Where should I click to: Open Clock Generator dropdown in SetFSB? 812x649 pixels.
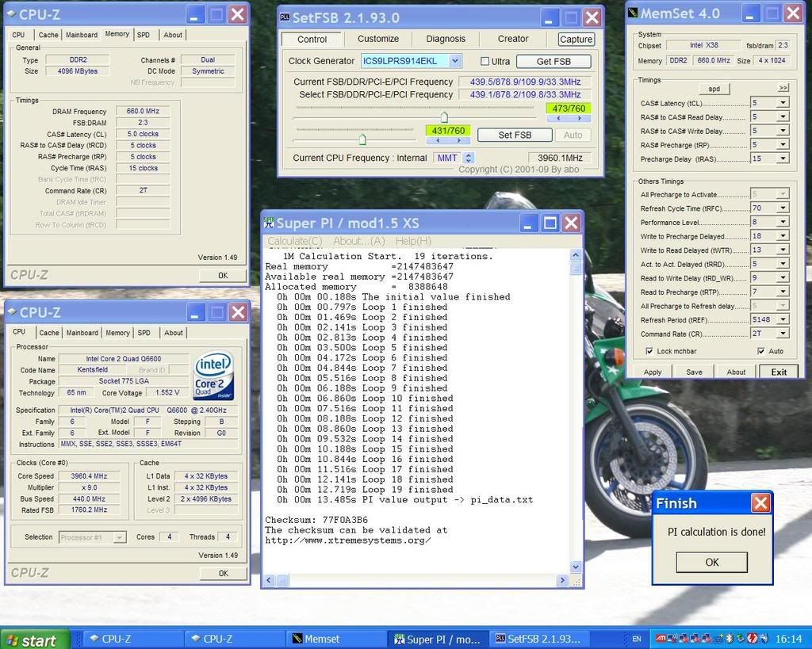pos(454,61)
